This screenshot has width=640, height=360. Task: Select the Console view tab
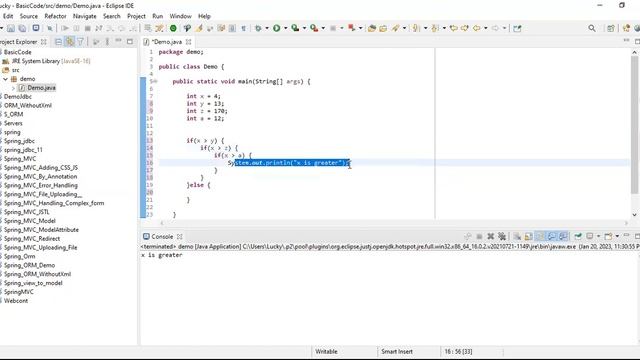(162, 237)
